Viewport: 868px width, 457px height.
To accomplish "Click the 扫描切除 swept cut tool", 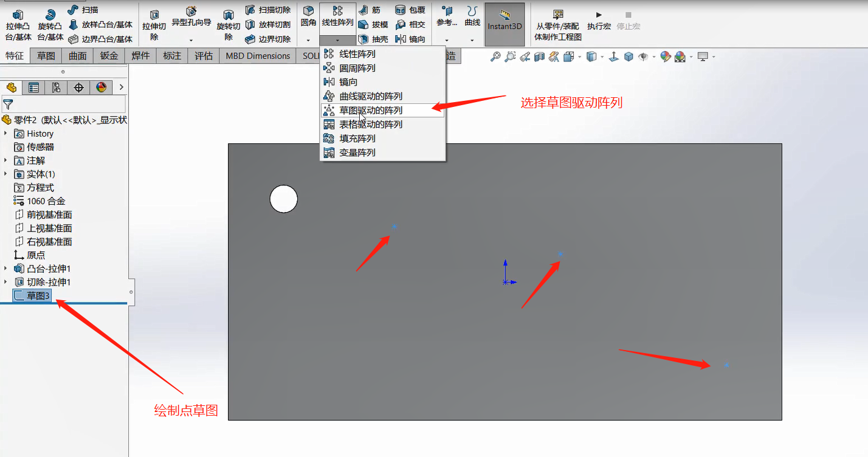I will (x=267, y=10).
